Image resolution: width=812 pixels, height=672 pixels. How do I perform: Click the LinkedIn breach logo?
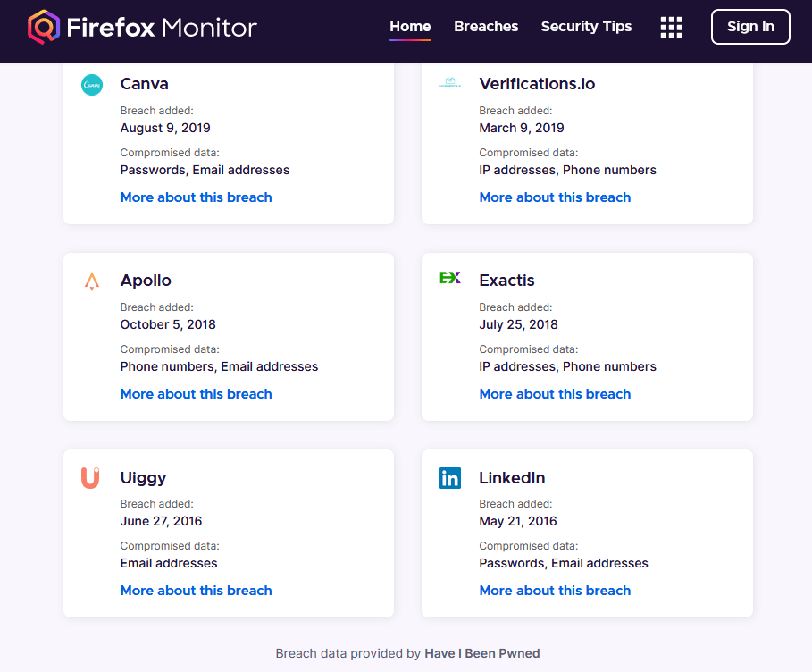(450, 478)
